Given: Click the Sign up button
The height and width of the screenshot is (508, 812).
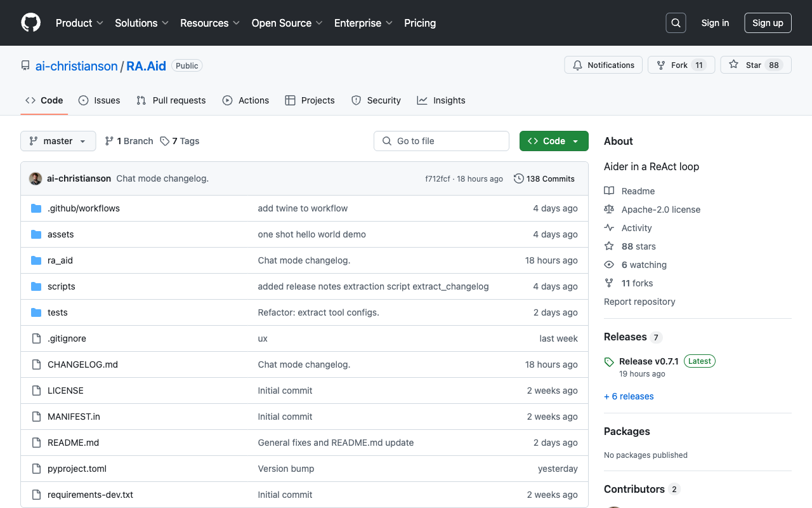Looking at the screenshot, I should [x=768, y=23].
